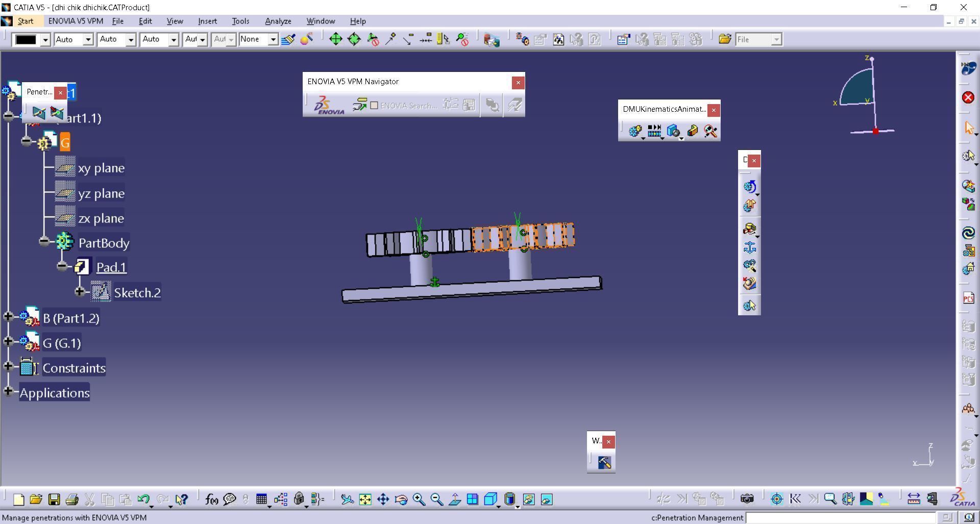980x524 pixels.
Task: Open the Formula f(x) tool
Action: [x=211, y=500]
